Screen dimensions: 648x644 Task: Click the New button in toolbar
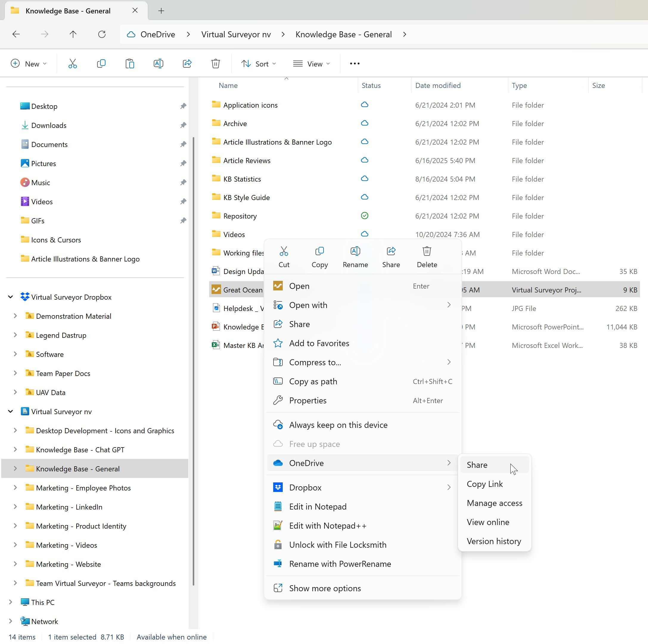point(29,64)
